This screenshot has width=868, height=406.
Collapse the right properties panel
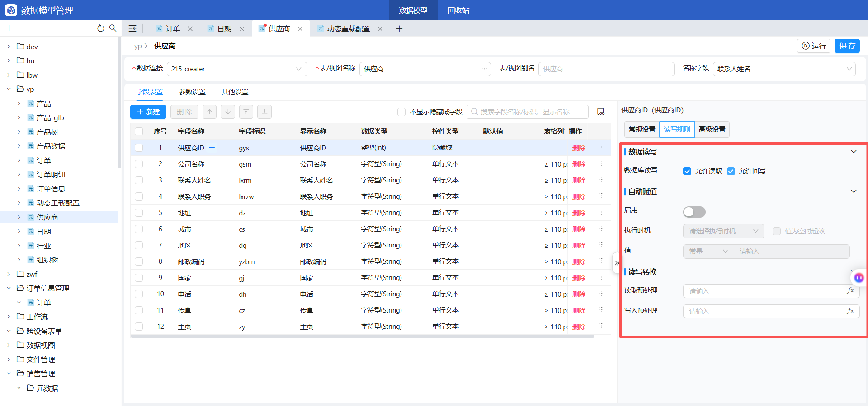coord(617,263)
